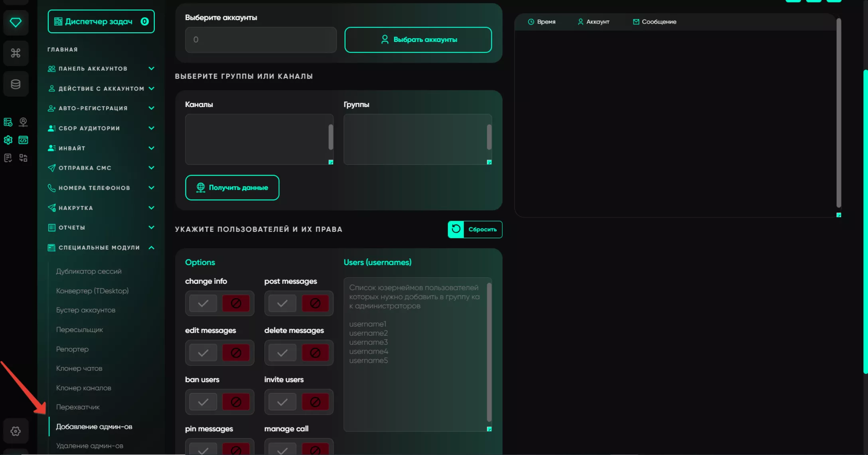Viewport: 868px width, 455px height.
Task: Click the checklist document icon in left rail
Action: [8, 158]
